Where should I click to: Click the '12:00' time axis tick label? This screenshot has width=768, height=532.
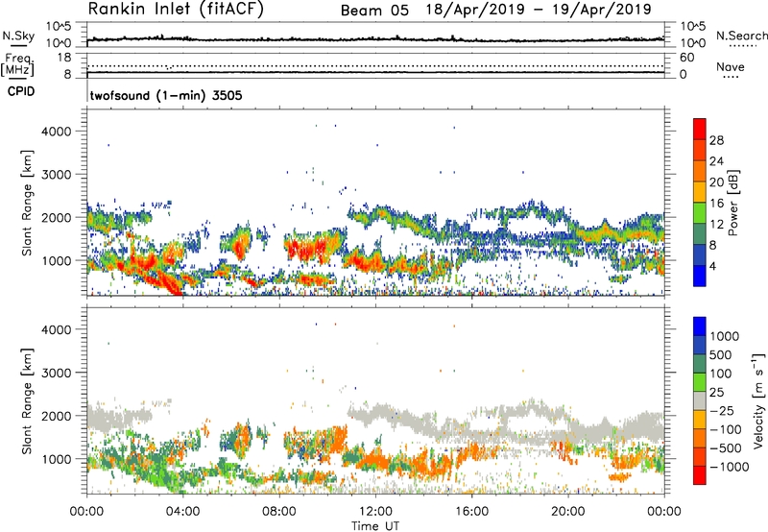(x=375, y=512)
